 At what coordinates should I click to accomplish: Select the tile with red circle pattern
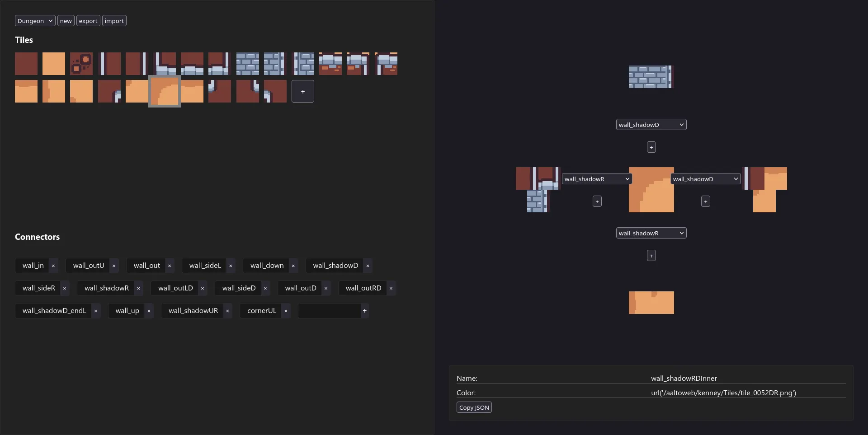(x=81, y=64)
